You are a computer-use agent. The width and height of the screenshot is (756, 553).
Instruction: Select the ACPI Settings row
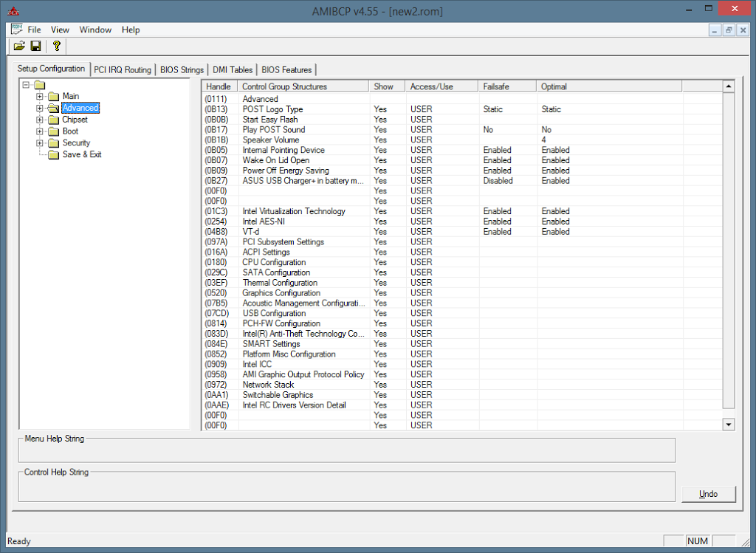[x=462, y=252]
